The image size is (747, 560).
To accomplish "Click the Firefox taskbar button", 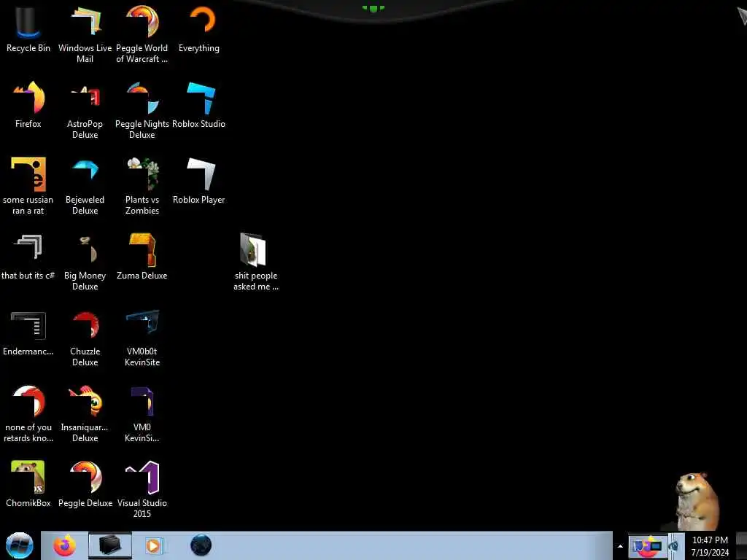I will pyautogui.click(x=64, y=545).
